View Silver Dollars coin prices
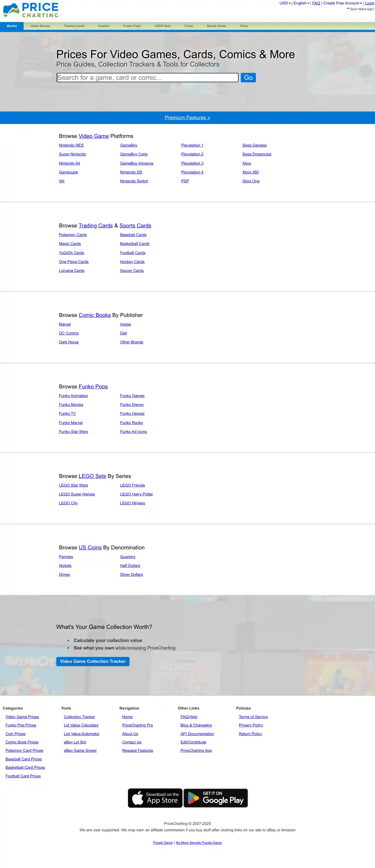Image resolution: width=375 pixels, height=868 pixels. [131, 574]
